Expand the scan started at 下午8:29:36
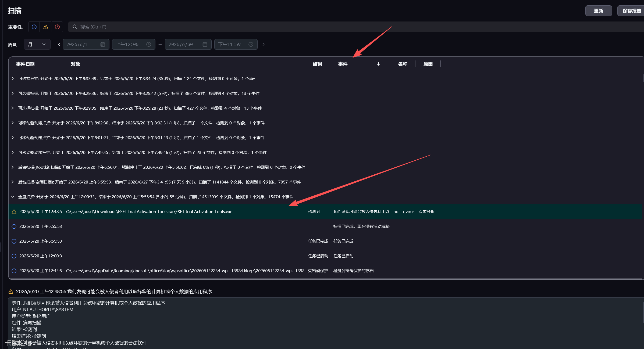The width and height of the screenshot is (644, 349). (x=13, y=93)
